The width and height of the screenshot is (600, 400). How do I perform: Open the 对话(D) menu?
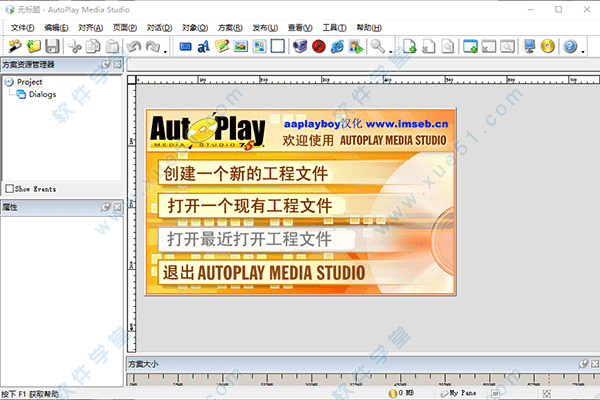click(x=160, y=28)
